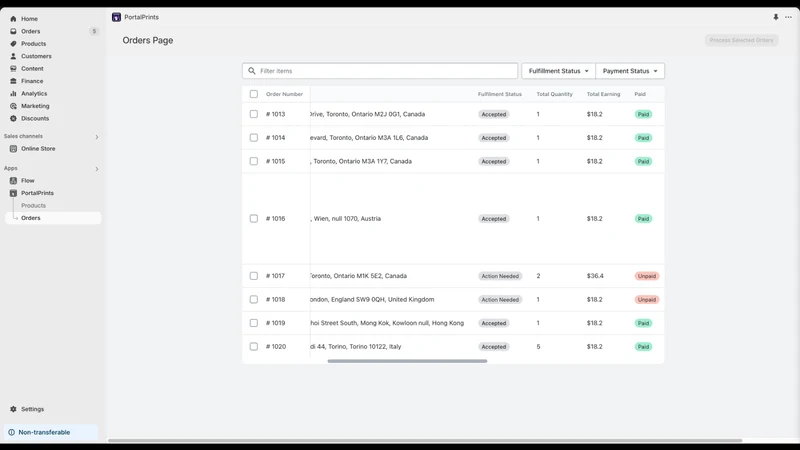This screenshot has width=800, height=450.
Task: Pin the app using the pin icon
Action: [x=776, y=17]
